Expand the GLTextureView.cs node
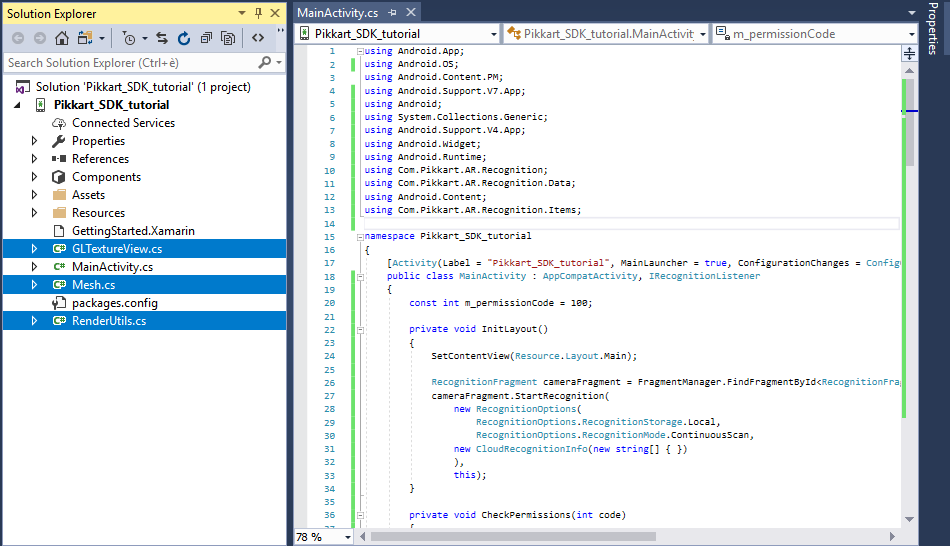 pyautogui.click(x=35, y=249)
